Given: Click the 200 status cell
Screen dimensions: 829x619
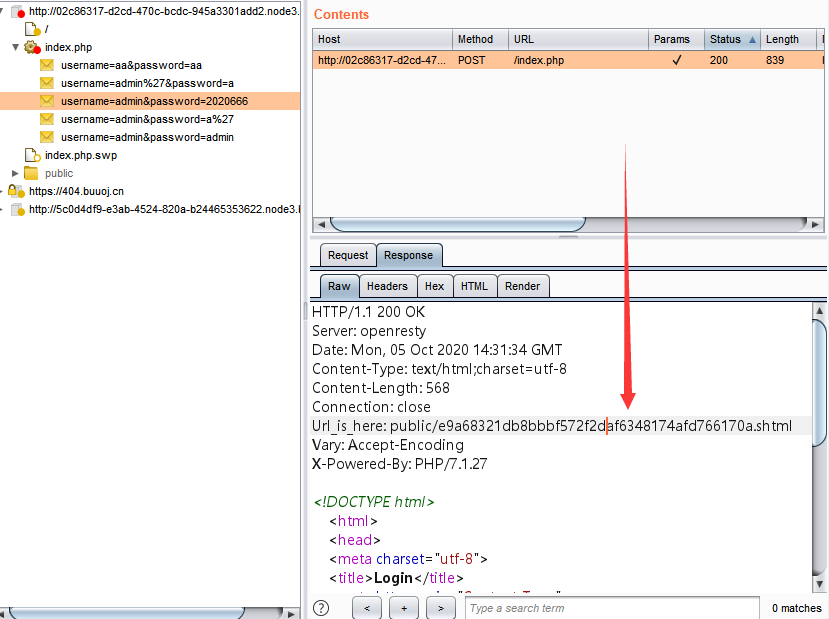Looking at the screenshot, I should (719, 60).
